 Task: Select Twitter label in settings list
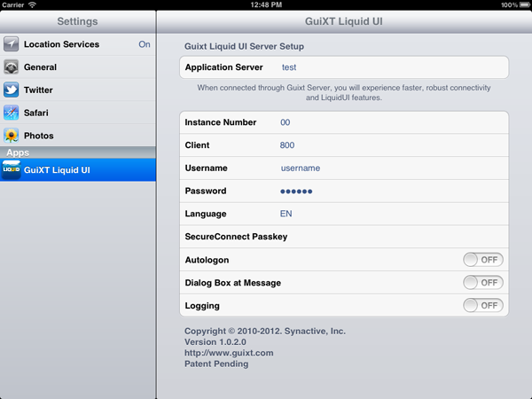pyautogui.click(x=38, y=90)
